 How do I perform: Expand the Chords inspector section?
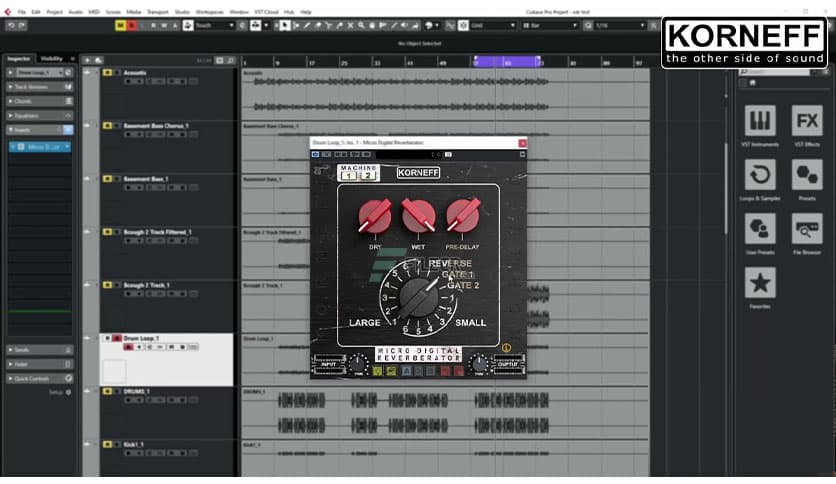(x=40, y=101)
